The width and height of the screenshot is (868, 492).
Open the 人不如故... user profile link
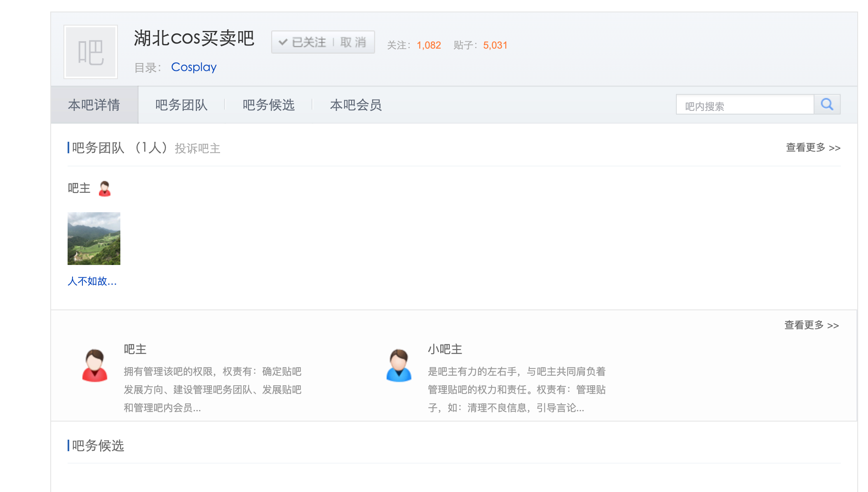[92, 281]
